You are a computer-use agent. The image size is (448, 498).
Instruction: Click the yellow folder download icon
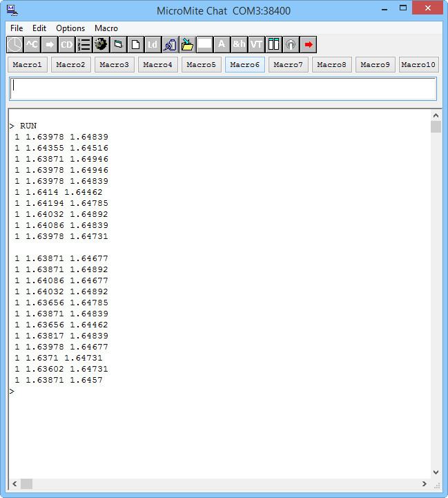pyautogui.click(x=187, y=44)
